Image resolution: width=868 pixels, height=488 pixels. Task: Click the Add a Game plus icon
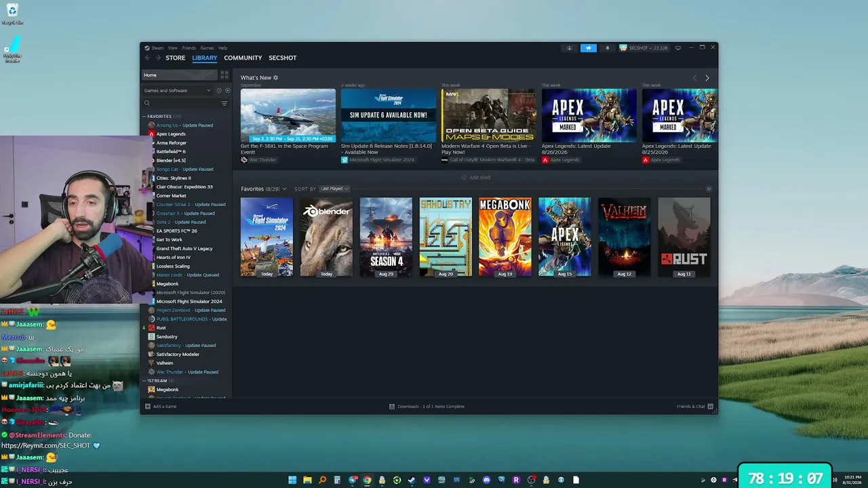tap(148, 407)
